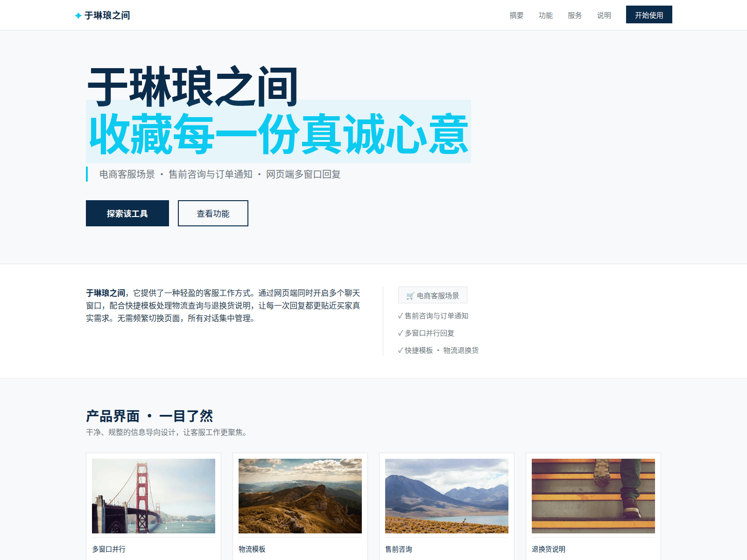Image resolution: width=747 pixels, height=560 pixels.
Task: Open the lake and mountains thumbnail for 售前咨询
Action: pyautogui.click(x=447, y=496)
